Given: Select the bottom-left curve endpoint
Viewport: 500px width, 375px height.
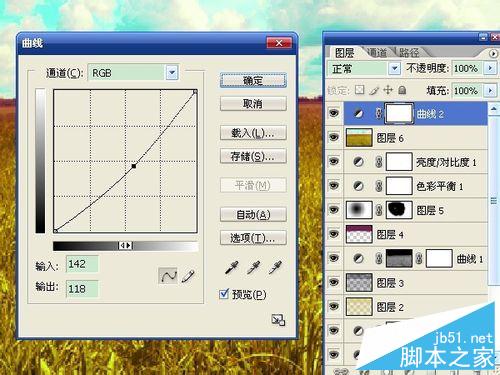Looking at the screenshot, I should tap(56, 230).
